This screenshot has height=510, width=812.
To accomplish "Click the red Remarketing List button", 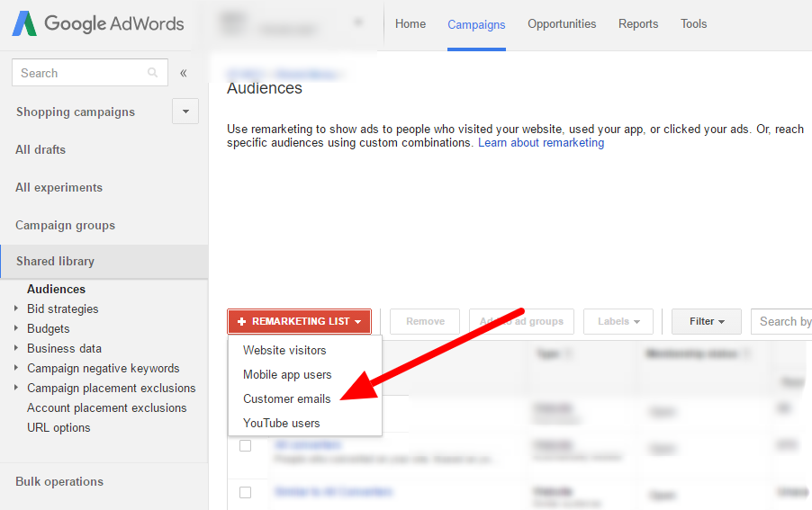I will pyautogui.click(x=299, y=321).
